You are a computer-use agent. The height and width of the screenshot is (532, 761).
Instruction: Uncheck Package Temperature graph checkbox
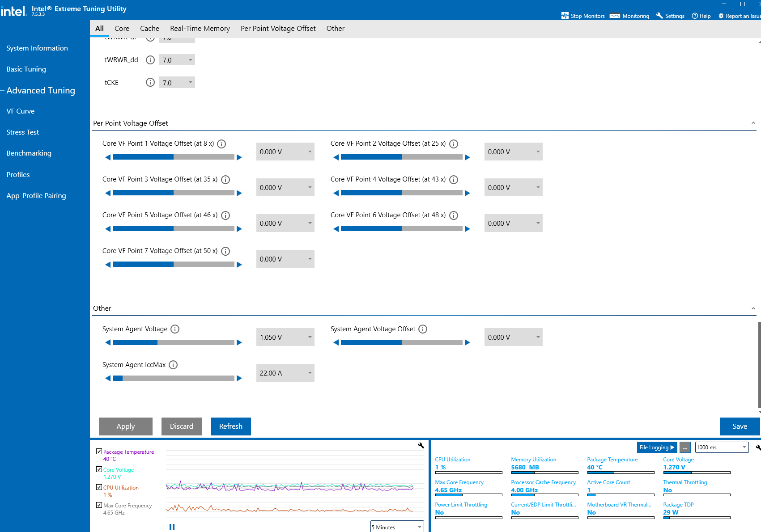pos(99,452)
